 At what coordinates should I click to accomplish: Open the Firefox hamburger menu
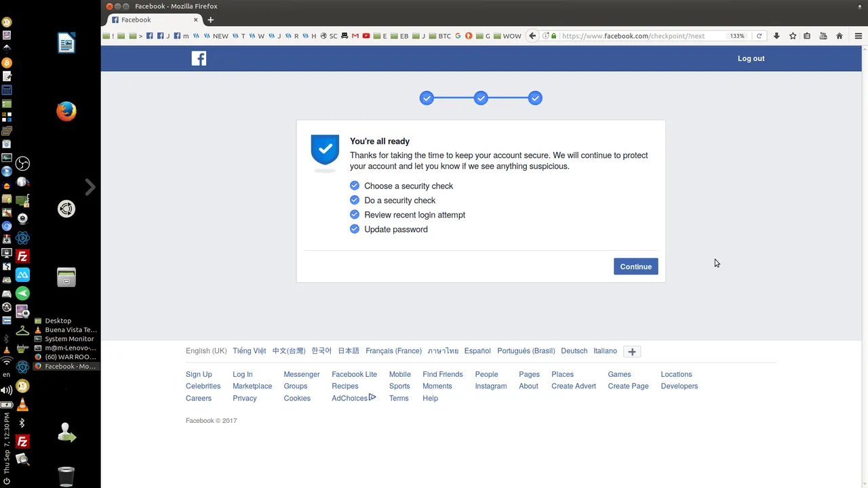tap(859, 36)
